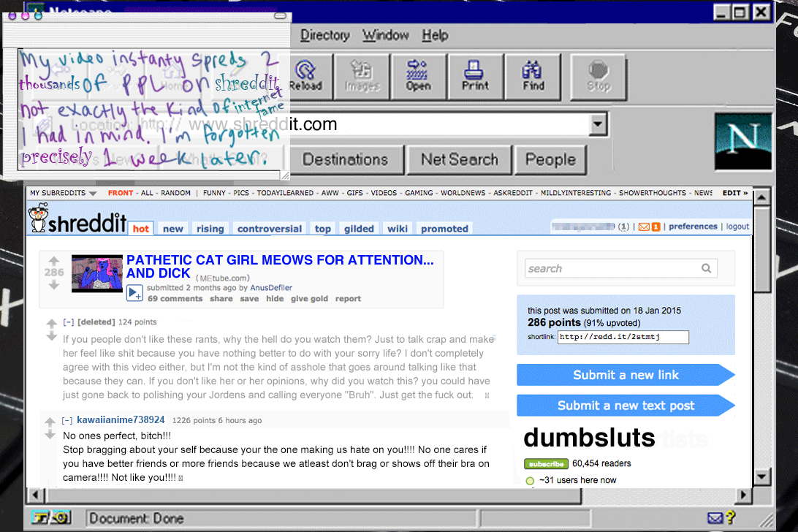Click the video expand play icon
Image resolution: width=798 pixels, height=532 pixels.
coord(134,293)
